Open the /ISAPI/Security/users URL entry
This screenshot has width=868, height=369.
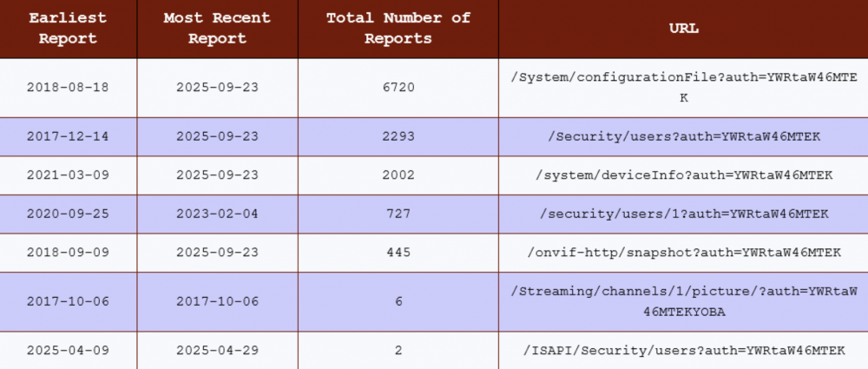coord(684,351)
